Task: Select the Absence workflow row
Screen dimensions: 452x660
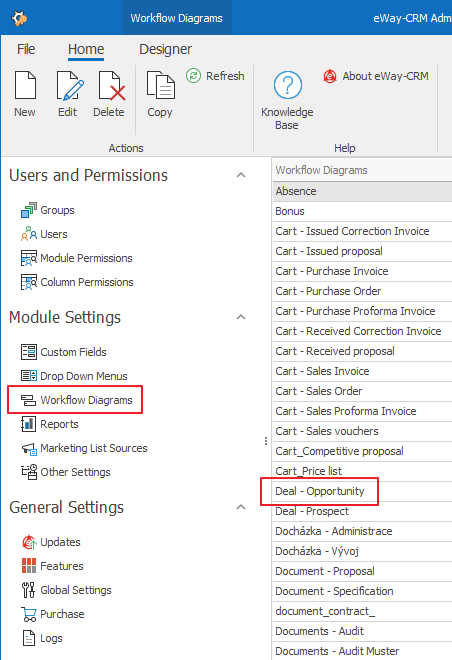Action: (x=362, y=191)
